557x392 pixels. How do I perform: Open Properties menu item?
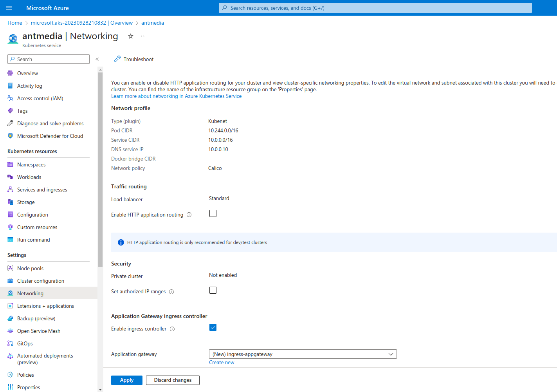pyautogui.click(x=49, y=387)
